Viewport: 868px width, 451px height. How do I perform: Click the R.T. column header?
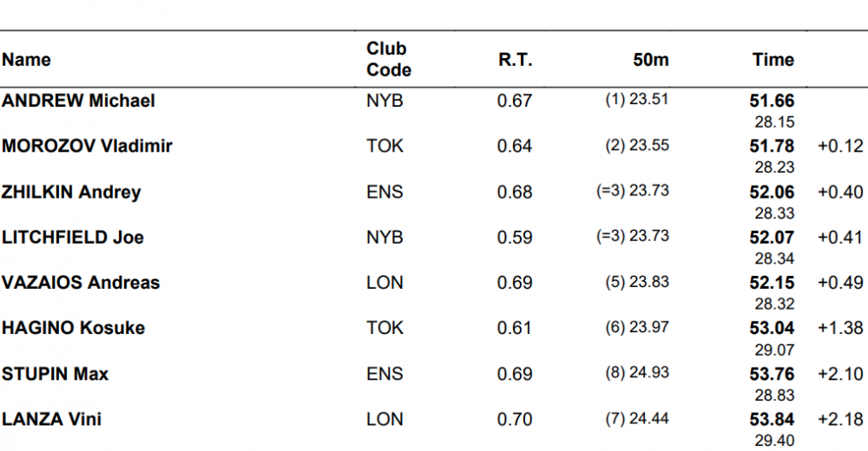tap(515, 60)
